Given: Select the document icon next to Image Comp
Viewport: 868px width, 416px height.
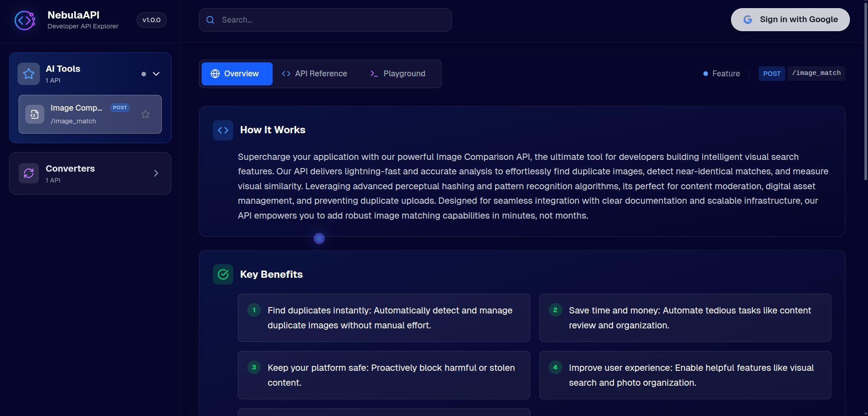Looking at the screenshot, I should coord(35,114).
